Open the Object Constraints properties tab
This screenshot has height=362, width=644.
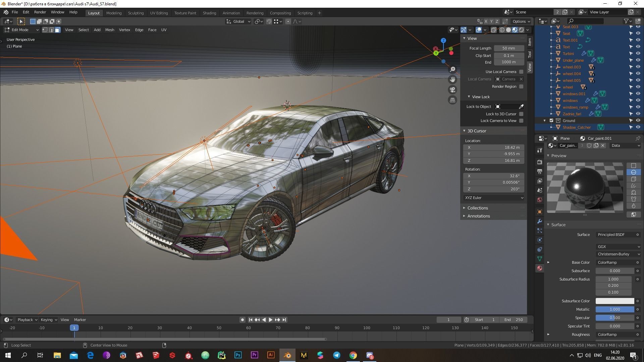click(x=539, y=249)
